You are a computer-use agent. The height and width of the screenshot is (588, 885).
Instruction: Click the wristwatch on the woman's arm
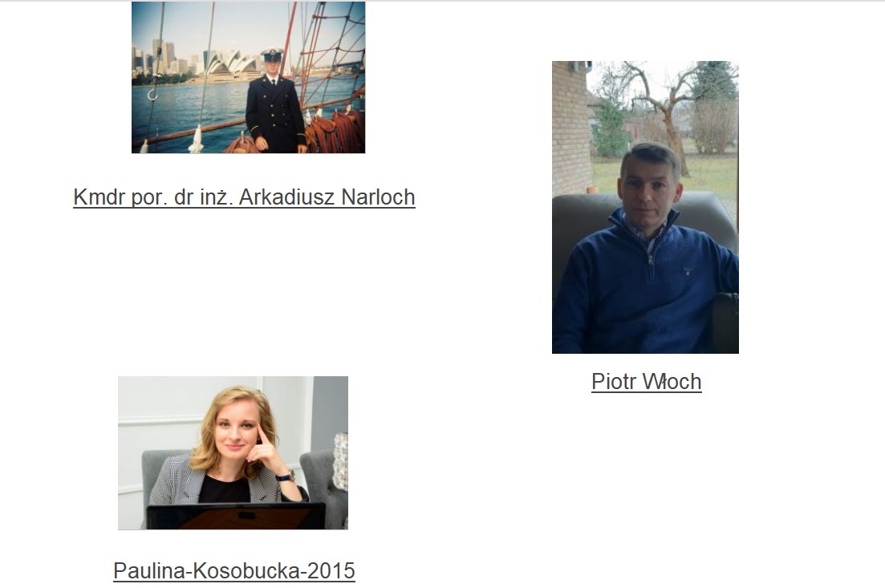tap(286, 476)
